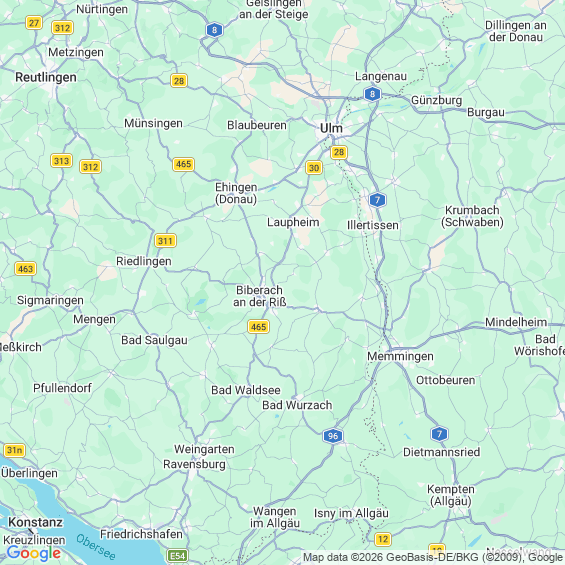565x565 pixels.
Task: Click the 12 road shield near Isny
Action: [383, 539]
